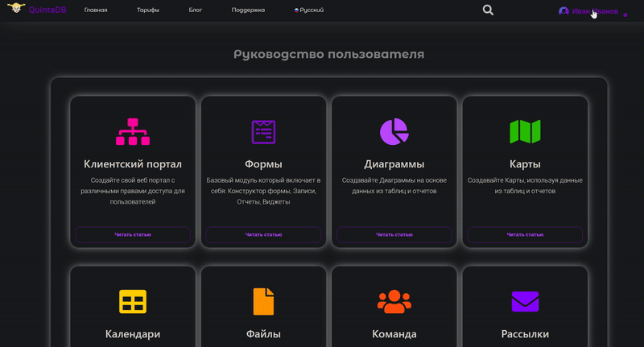Click the user avatar icon
The width and height of the screenshot is (644, 347).
[563, 11]
